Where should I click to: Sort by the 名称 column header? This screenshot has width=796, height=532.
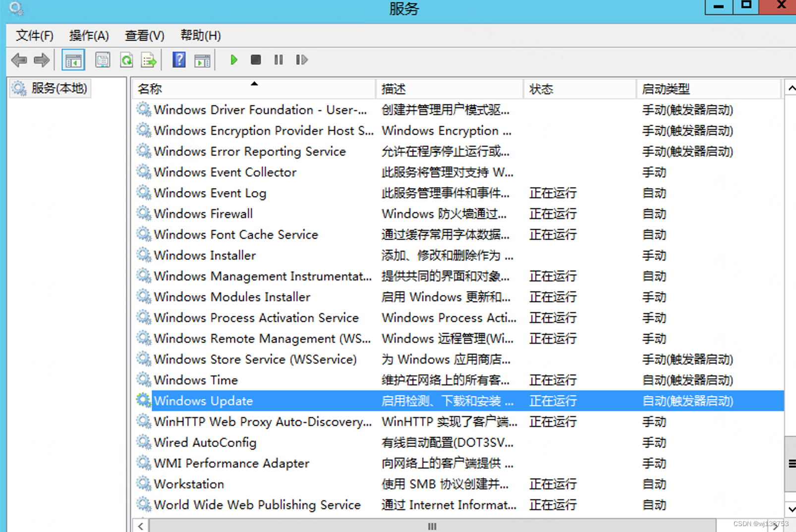point(254,89)
